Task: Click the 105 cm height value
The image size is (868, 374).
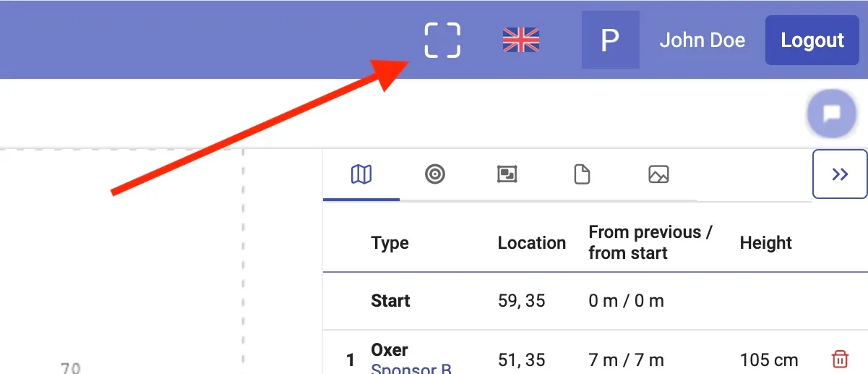Action: [769, 360]
